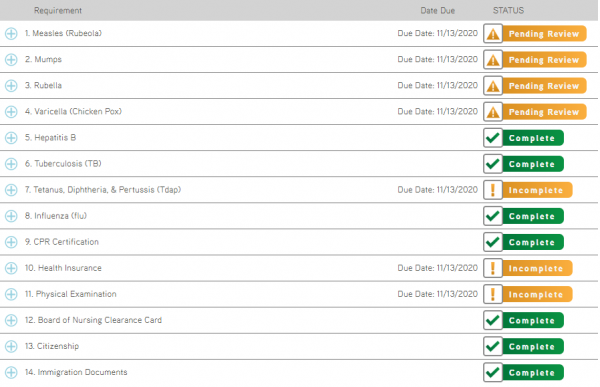
Task: Click the green Complete badge for Hepatitis B
Action: (x=533, y=138)
